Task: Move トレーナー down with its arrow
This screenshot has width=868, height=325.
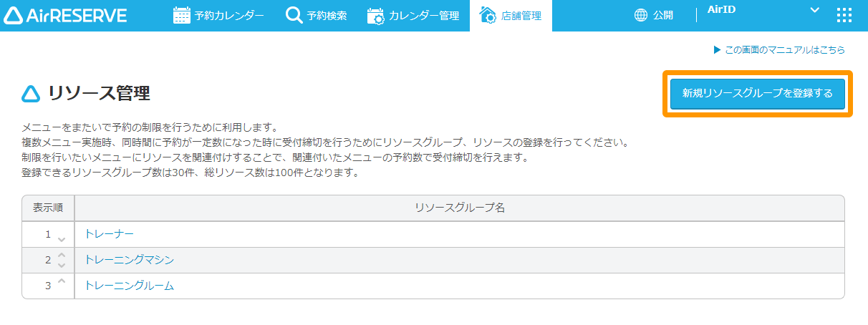Action: click(62, 239)
